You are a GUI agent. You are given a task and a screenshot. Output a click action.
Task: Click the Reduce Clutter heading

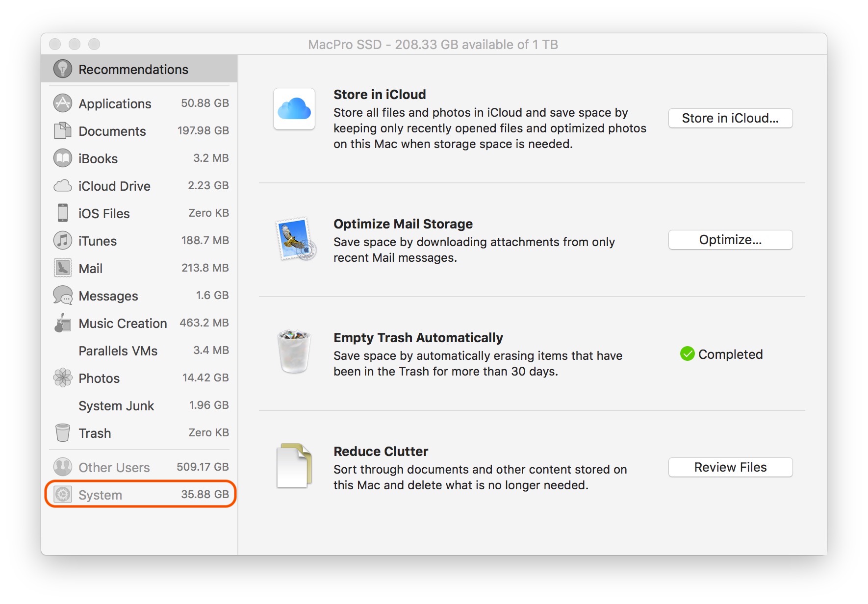tap(381, 451)
